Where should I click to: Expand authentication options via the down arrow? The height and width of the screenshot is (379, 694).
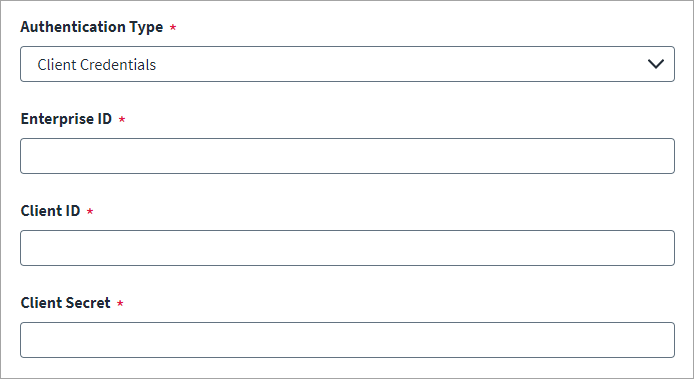tap(655, 64)
